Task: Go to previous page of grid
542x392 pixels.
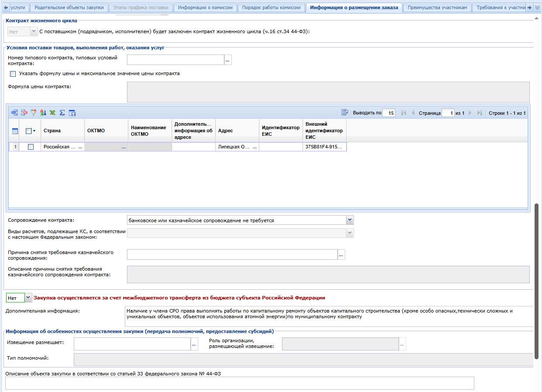Action: tap(413, 113)
